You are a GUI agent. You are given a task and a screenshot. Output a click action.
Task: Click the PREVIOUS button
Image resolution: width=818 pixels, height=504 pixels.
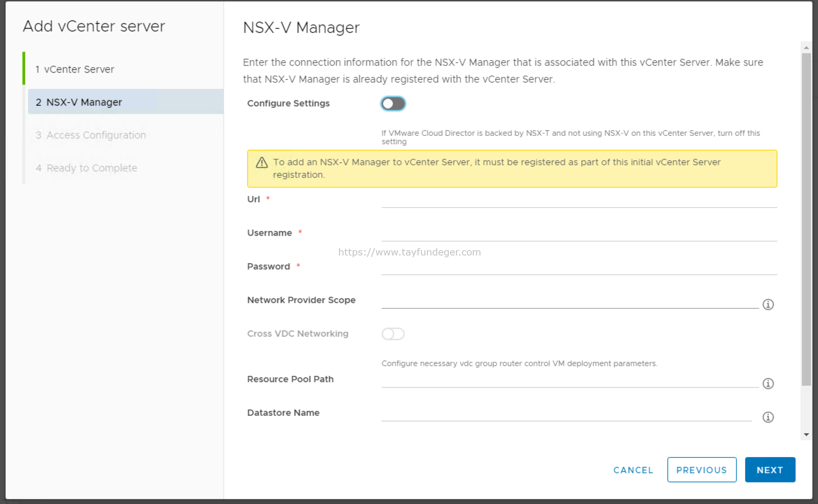[x=702, y=470]
